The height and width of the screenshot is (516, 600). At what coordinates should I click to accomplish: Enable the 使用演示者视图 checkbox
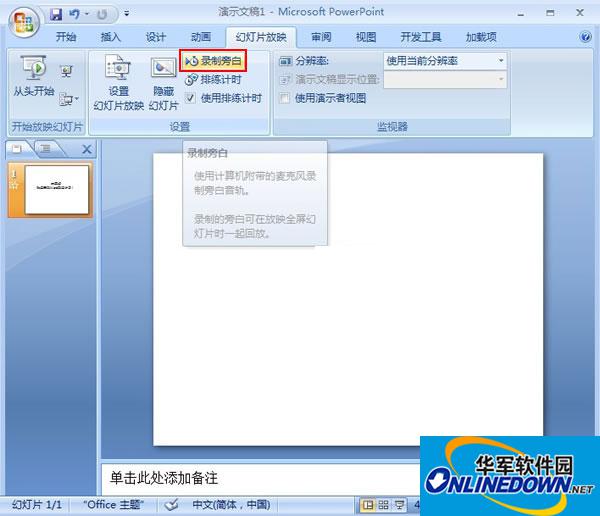tap(284, 98)
